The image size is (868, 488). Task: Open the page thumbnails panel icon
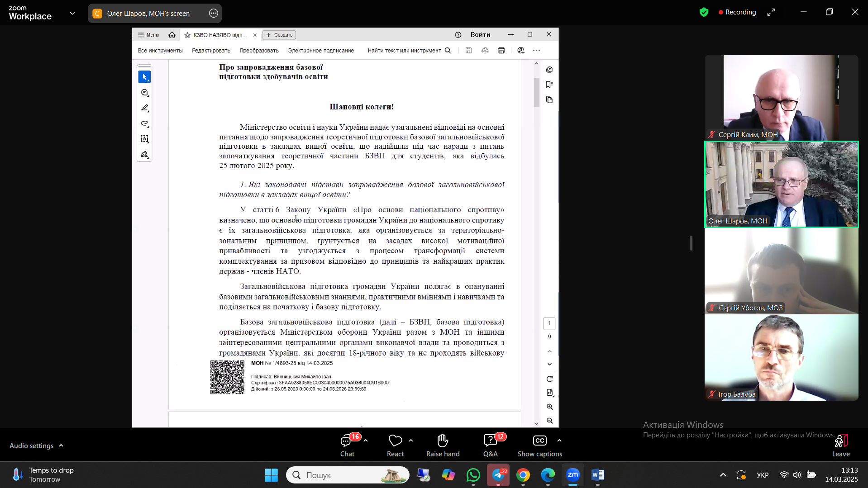[549, 100]
